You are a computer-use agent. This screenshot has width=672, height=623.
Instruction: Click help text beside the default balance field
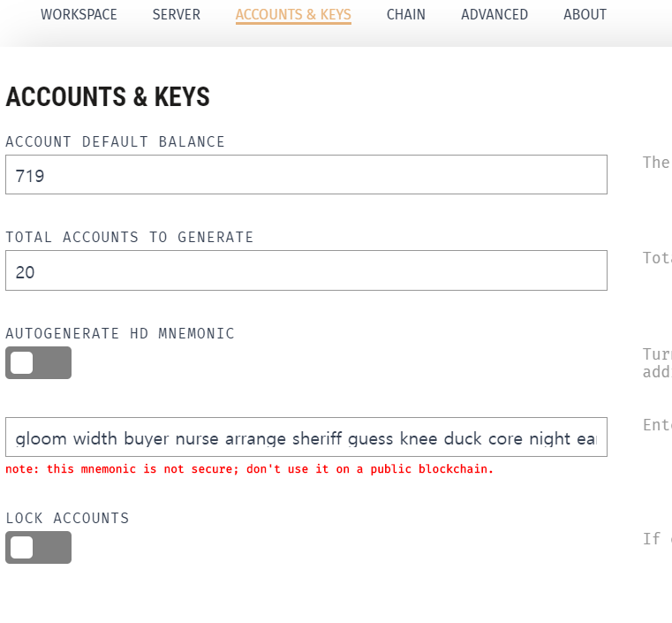click(657, 163)
